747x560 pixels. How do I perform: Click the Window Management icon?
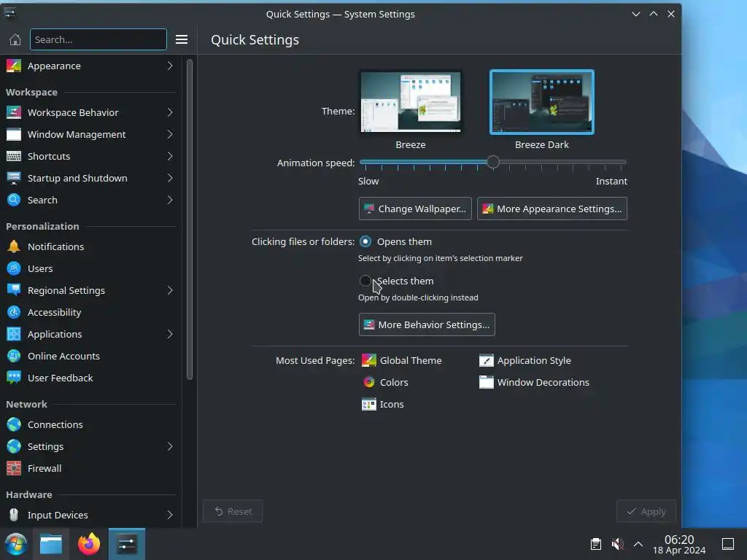pos(14,134)
